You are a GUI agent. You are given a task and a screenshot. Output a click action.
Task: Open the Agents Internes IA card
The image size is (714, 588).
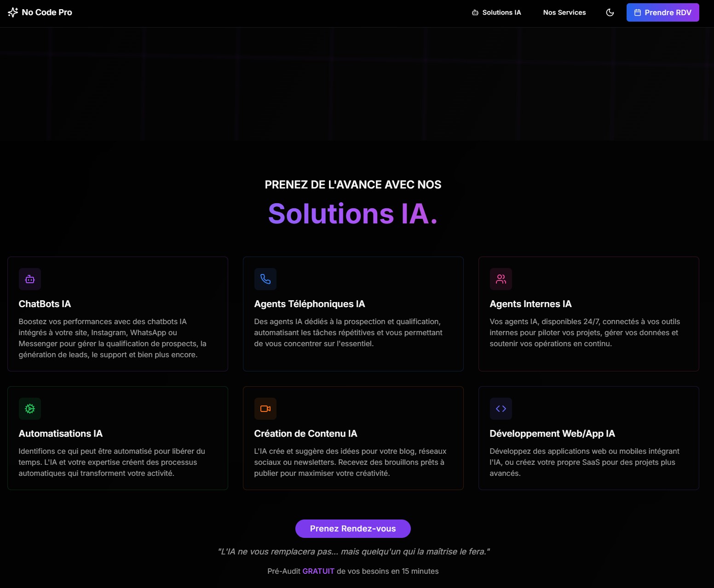point(589,314)
